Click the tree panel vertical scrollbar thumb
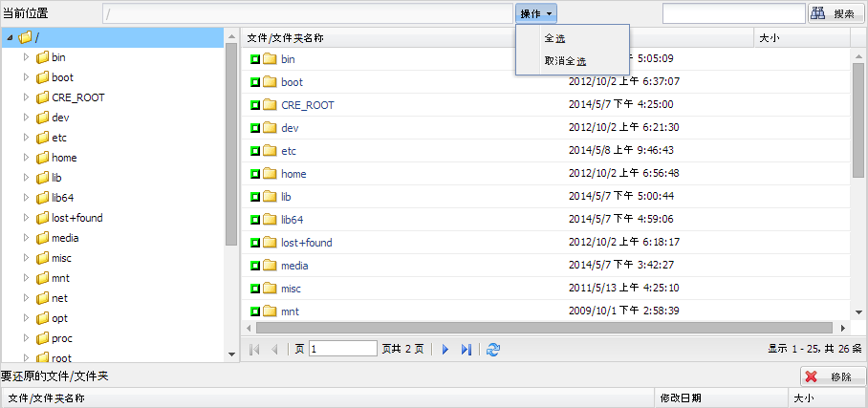Image resolution: width=868 pixels, height=408 pixels. (x=231, y=144)
